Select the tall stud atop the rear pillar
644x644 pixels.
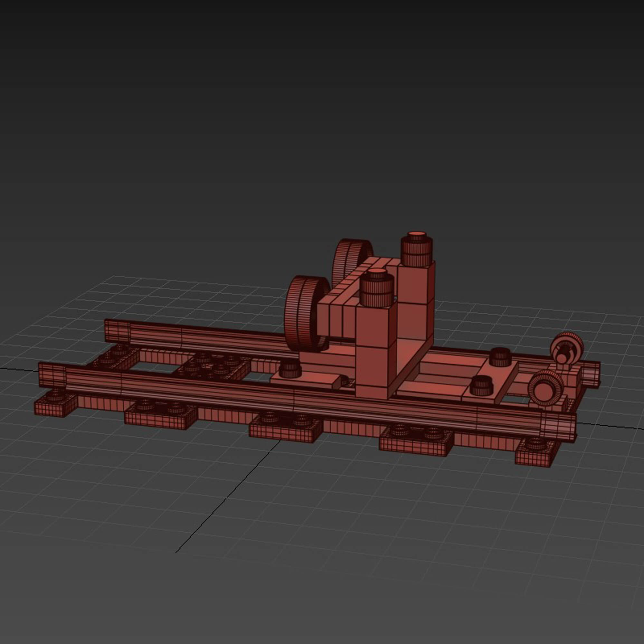(x=417, y=249)
